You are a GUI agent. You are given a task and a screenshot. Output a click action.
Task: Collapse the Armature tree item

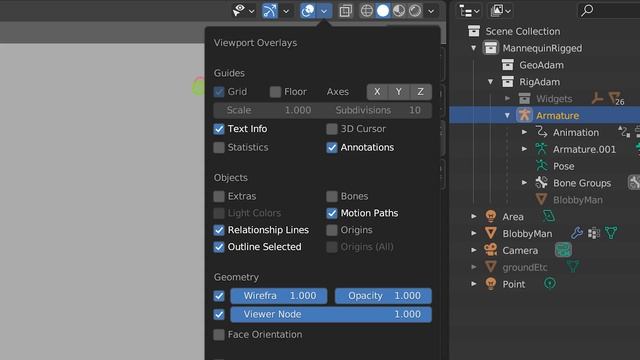coord(507,116)
